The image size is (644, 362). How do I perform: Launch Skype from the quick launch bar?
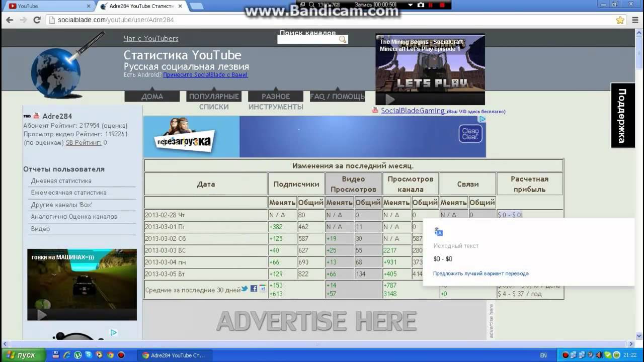coord(89,355)
